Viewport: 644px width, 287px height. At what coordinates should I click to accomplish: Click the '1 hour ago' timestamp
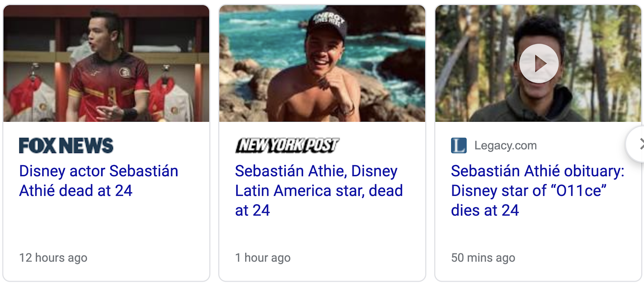pyautogui.click(x=262, y=258)
